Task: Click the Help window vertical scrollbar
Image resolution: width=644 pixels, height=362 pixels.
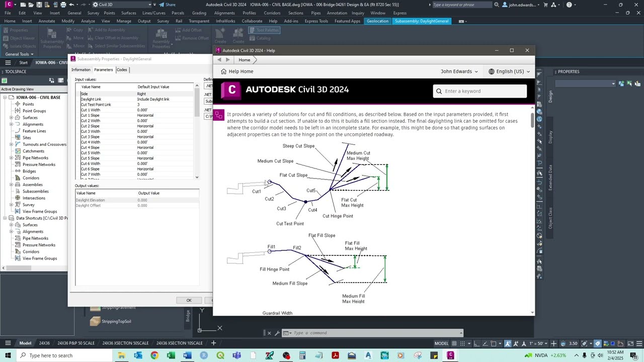Action: 532,209
